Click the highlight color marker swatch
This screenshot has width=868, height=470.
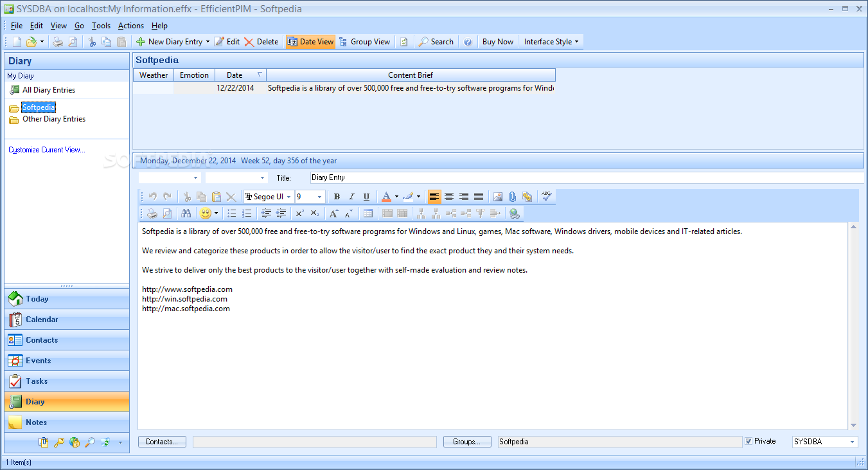(408, 197)
